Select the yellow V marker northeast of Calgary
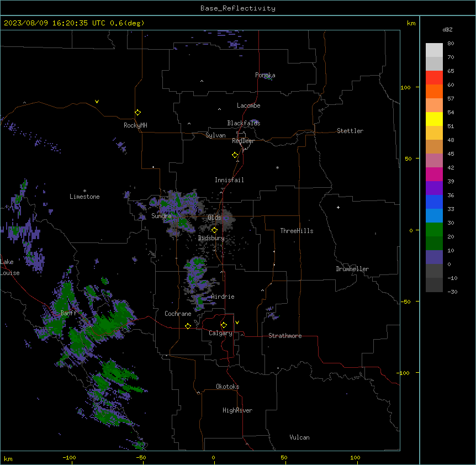Image resolution: width=476 pixels, height=465 pixels. click(x=237, y=323)
